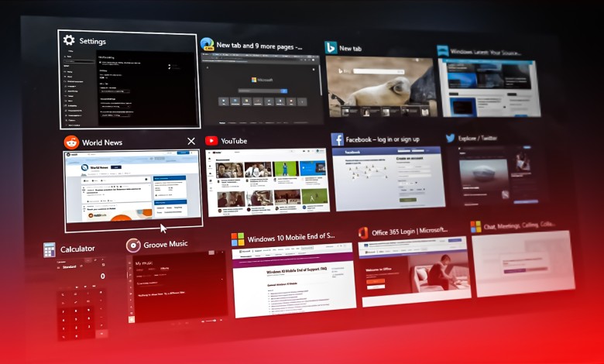Click the 'New tab' title beside Bing
Viewport: 604px width, 364px height.
[x=350, y=48]
